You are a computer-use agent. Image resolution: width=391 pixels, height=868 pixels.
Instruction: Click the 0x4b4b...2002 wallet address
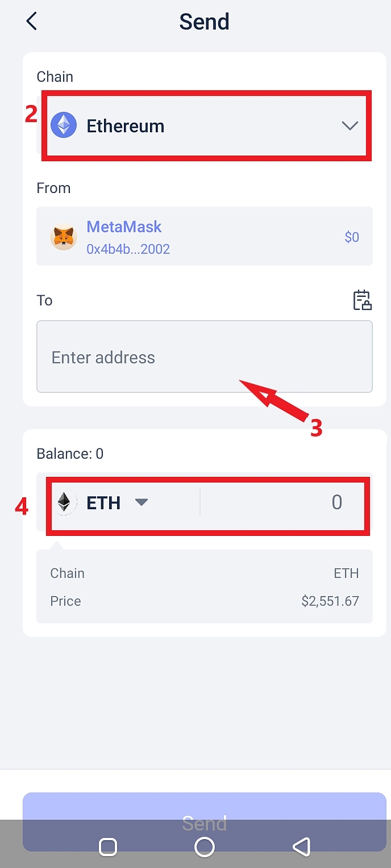point(128,249)
